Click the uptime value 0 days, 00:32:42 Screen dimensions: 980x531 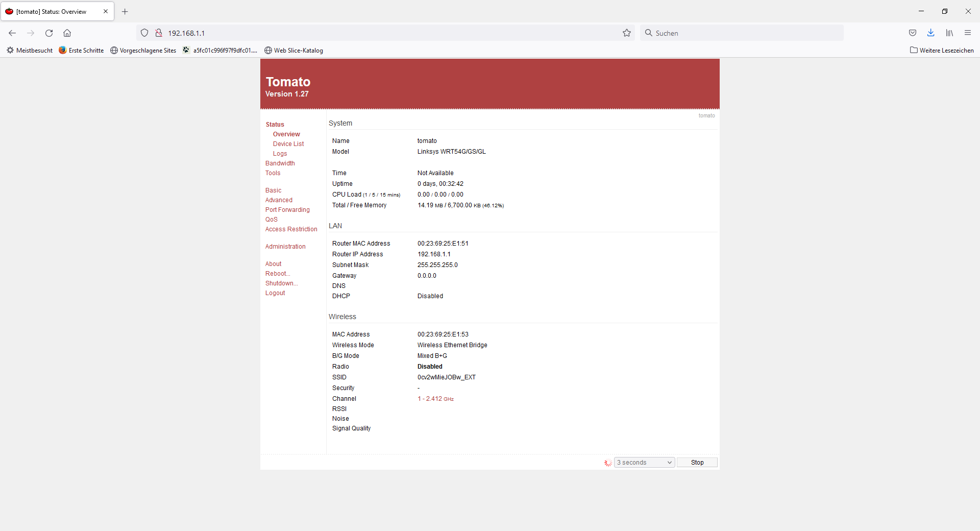pyautogui.click(x=440, y=184)
